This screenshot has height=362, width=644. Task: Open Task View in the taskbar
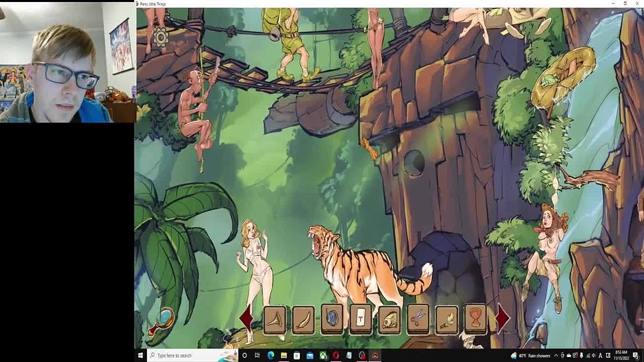coord(258,355)
